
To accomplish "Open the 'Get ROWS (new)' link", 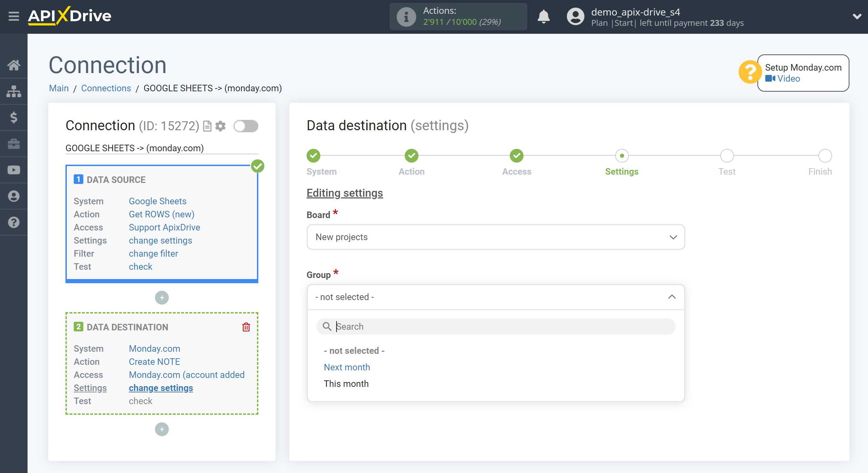I will click(x=162, y=214).
